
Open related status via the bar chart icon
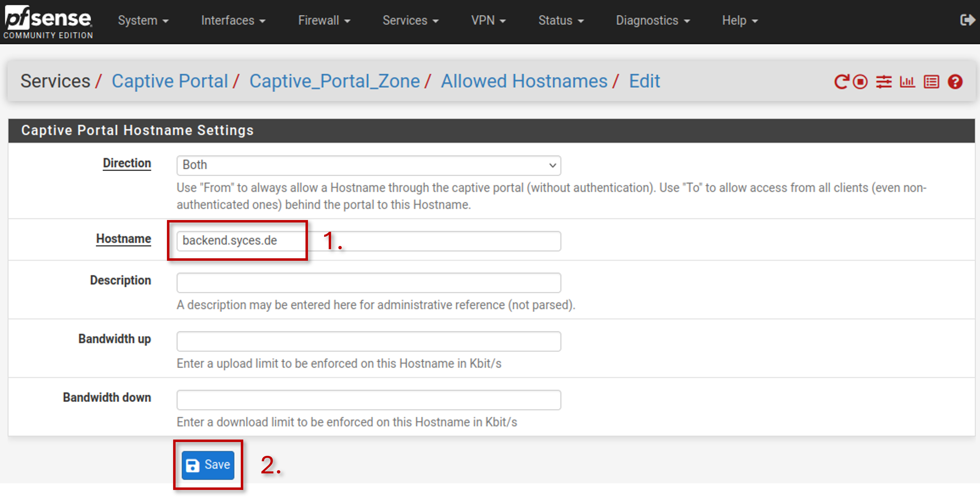907,81
